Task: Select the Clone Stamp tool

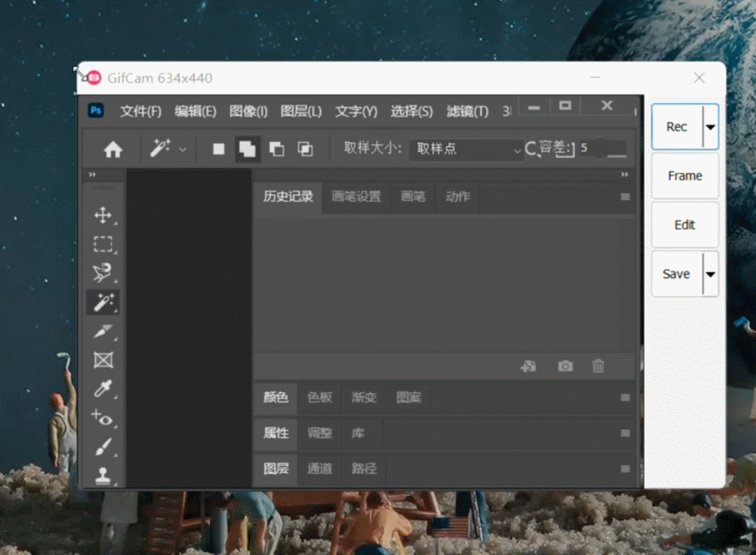Action: 102,475
